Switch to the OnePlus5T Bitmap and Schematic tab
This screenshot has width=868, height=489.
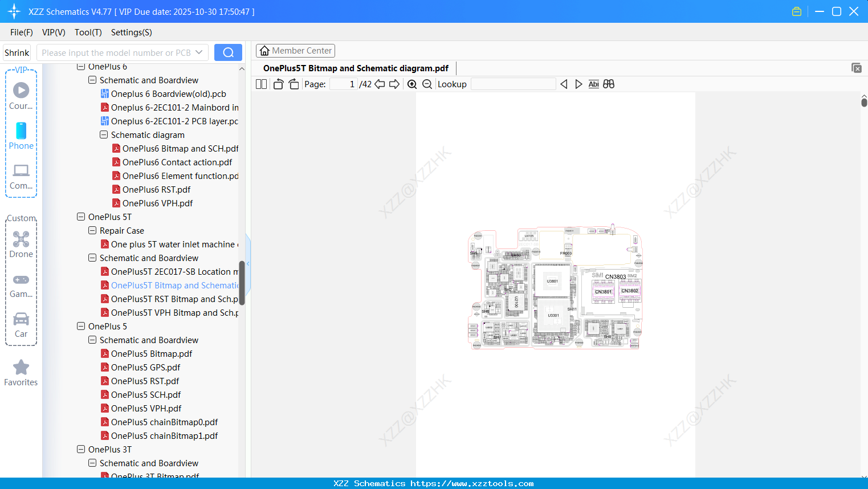pyautogui.click(x=356, y=68)
